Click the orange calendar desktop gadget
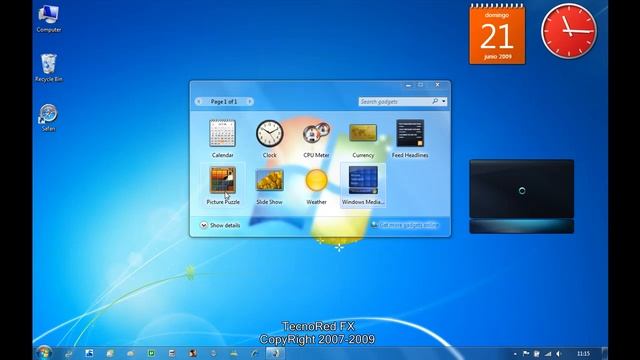Viewport: 640px width, 360px height. pyautogui.click(x=497, y=34)
